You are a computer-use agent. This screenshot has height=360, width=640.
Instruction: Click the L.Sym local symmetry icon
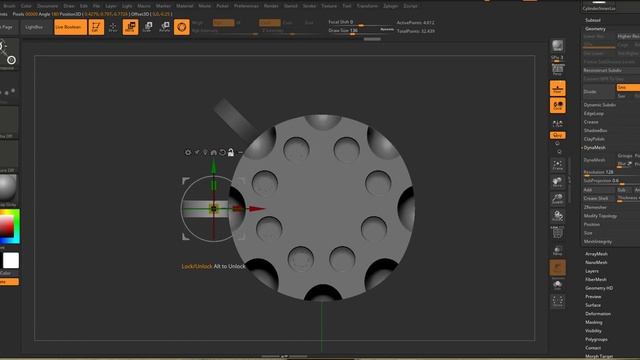point(558,124)
